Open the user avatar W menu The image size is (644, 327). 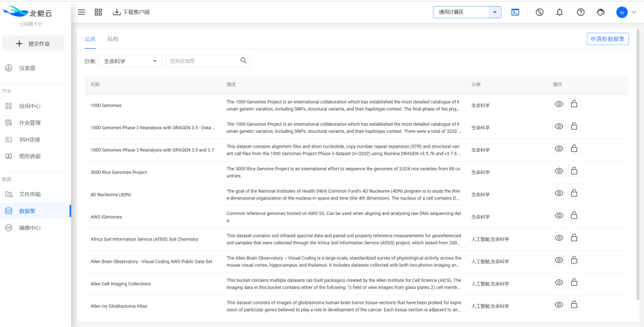coord(622,13)
